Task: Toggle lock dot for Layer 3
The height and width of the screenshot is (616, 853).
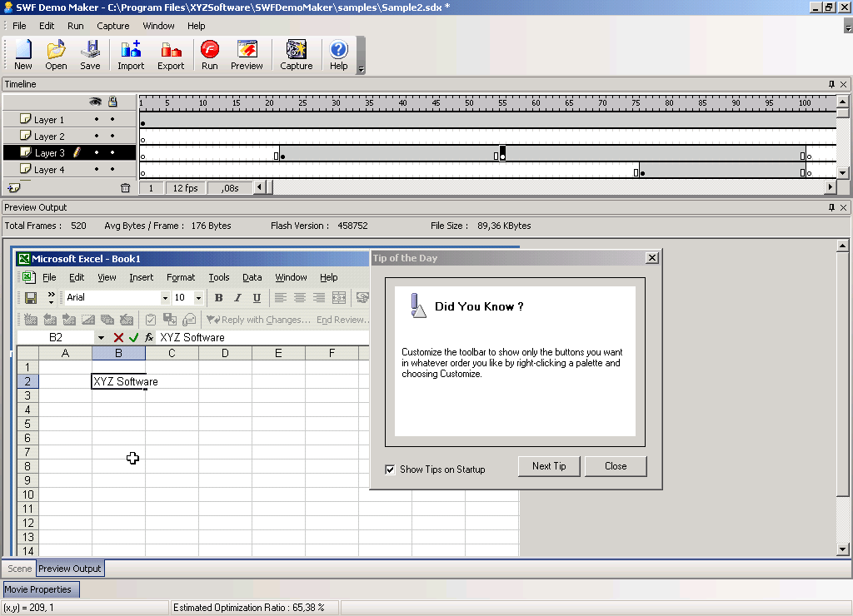Action: (x=112, y=153)
